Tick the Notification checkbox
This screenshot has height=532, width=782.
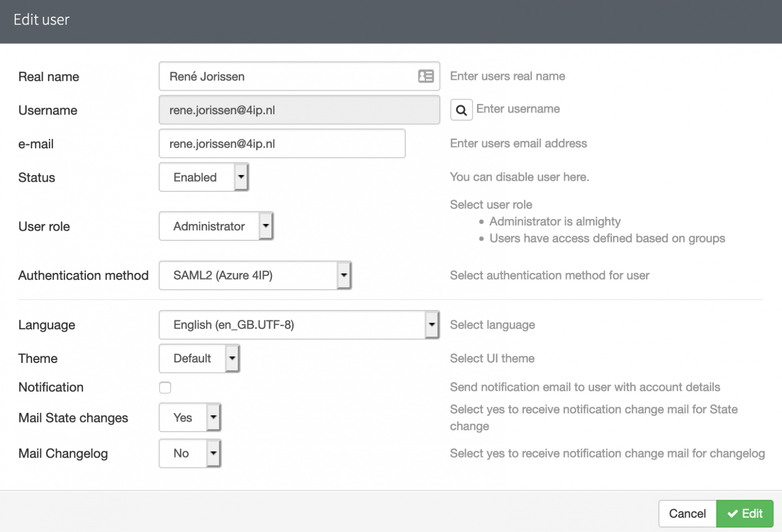coord(165,387)
